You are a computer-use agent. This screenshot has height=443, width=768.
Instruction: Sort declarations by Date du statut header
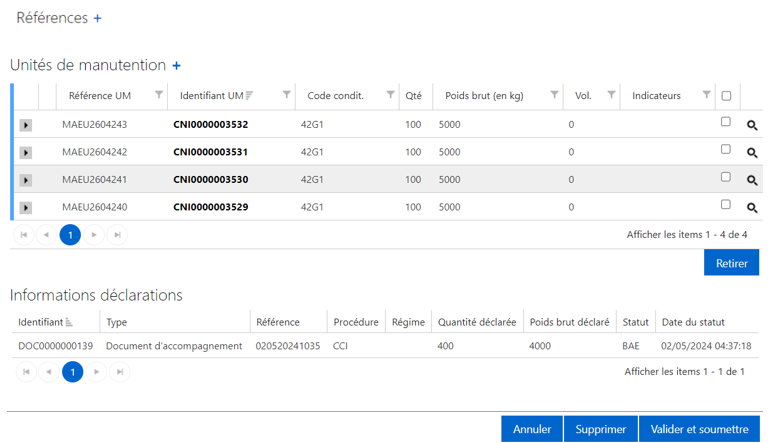(693, 322)
